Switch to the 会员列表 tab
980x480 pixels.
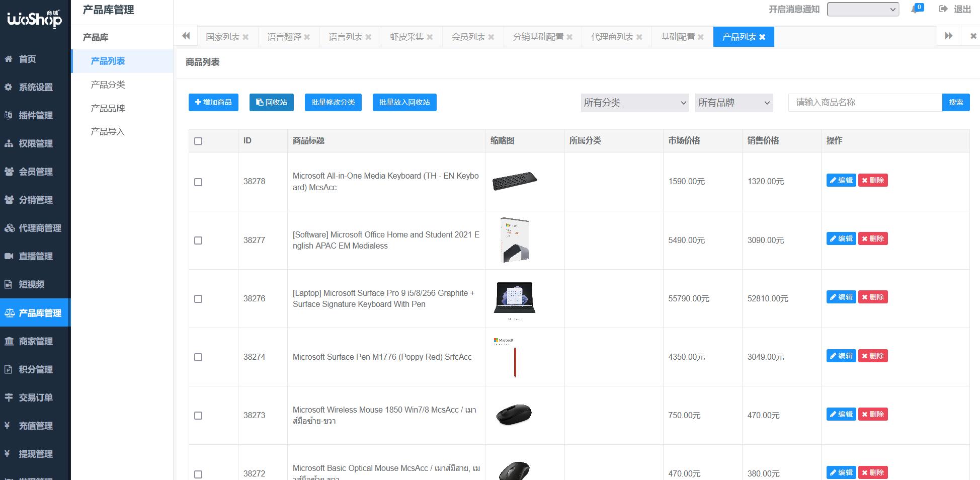coord(468,37)
